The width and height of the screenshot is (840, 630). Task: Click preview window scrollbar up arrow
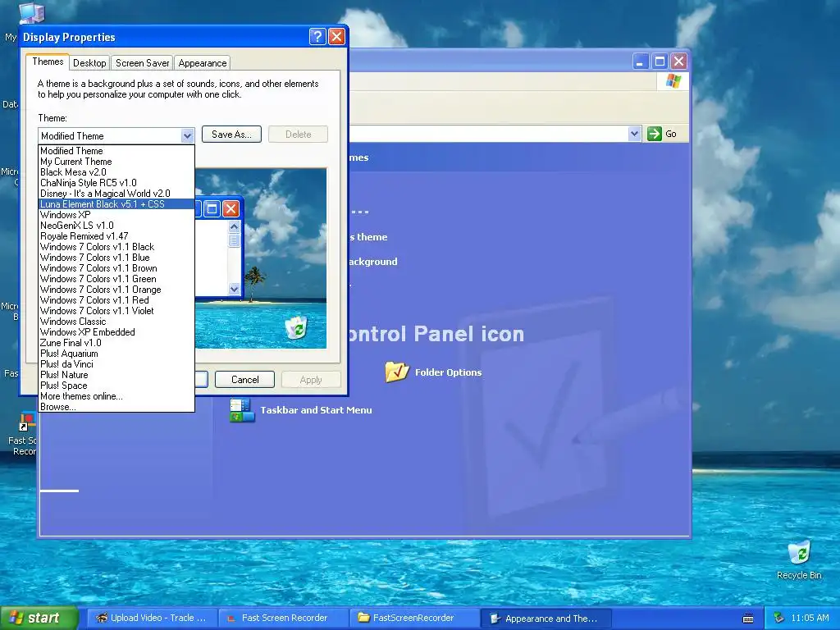tap(234, 226)
